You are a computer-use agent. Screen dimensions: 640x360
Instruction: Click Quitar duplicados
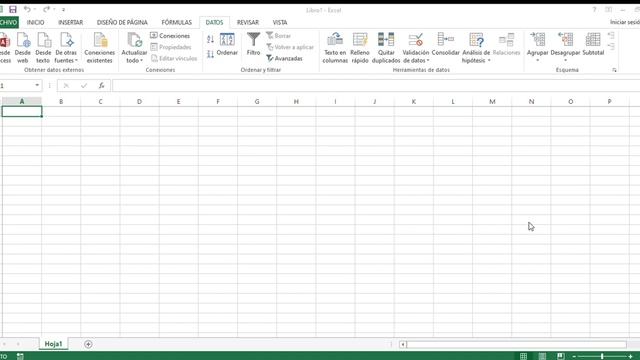[x=386, y=48]
